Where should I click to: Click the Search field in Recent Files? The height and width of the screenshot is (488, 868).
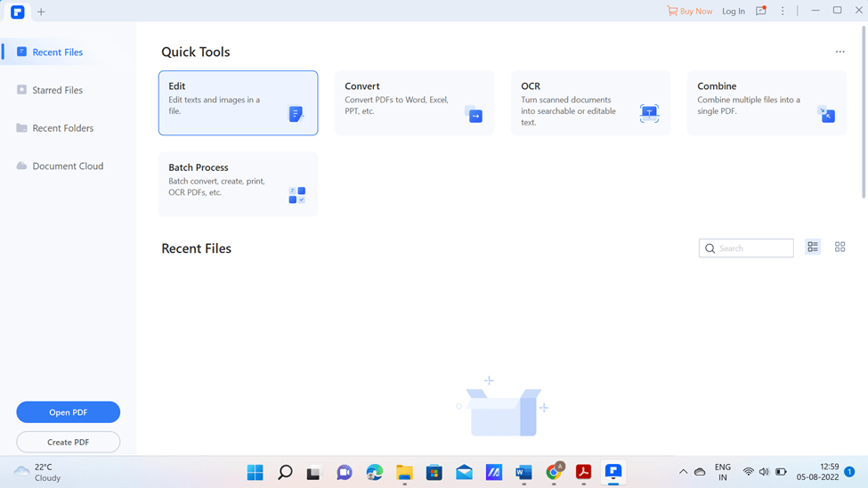pos(746,248)
